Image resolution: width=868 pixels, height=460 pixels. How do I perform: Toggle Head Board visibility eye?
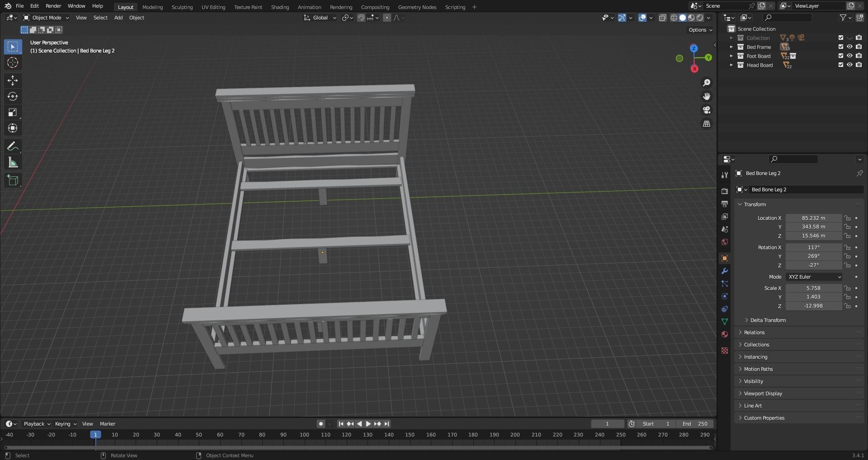849,65
